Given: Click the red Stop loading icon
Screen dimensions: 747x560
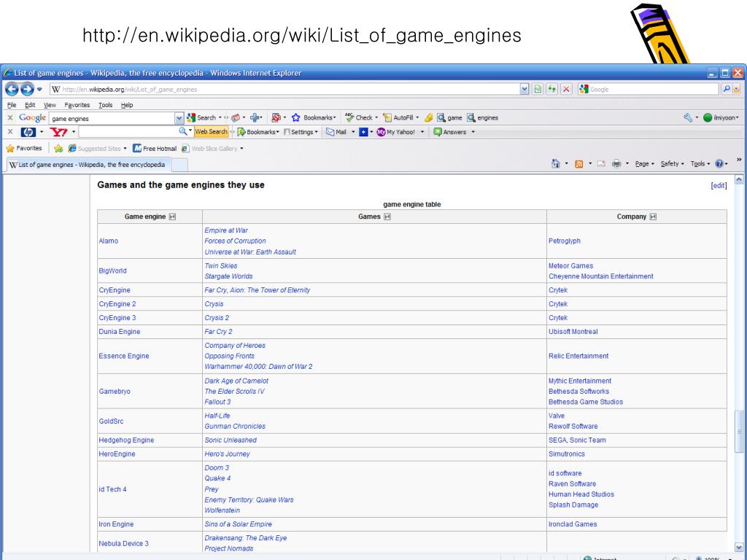Looking at the screenshot, I should tap(566, 89).
